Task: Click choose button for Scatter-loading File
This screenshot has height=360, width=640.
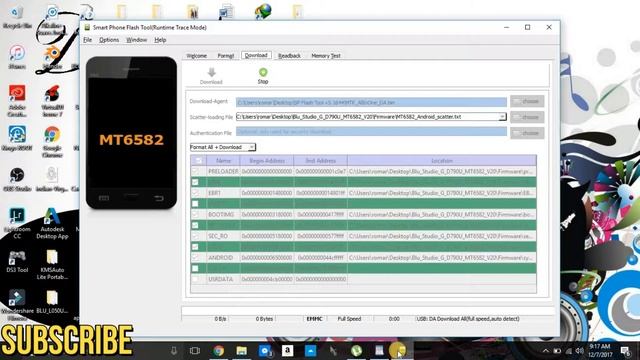Action: 527,117
